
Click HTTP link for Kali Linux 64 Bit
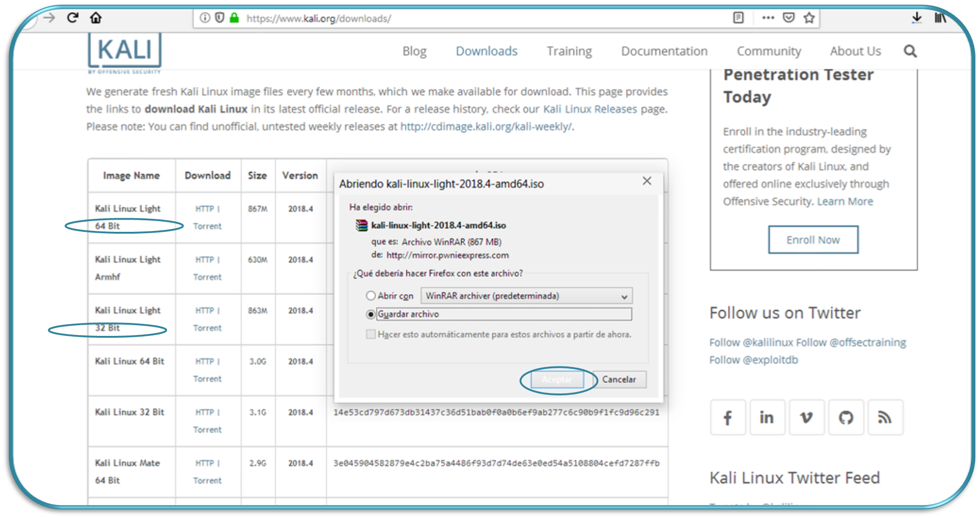click(x=204, y=361)
